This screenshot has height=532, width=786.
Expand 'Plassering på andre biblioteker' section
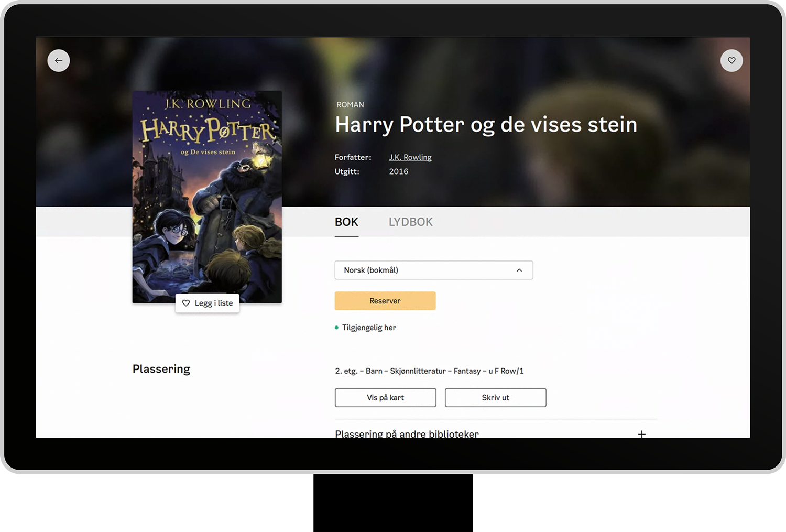point(407,433)
